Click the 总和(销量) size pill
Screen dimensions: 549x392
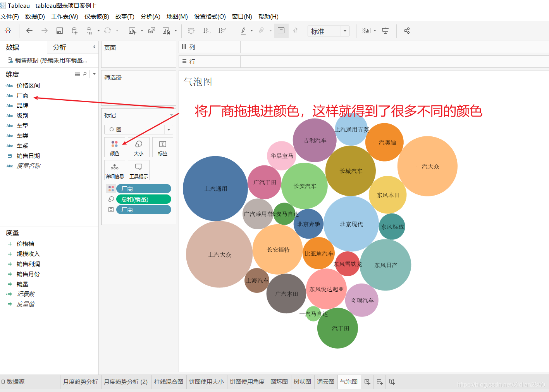[144, 199]
